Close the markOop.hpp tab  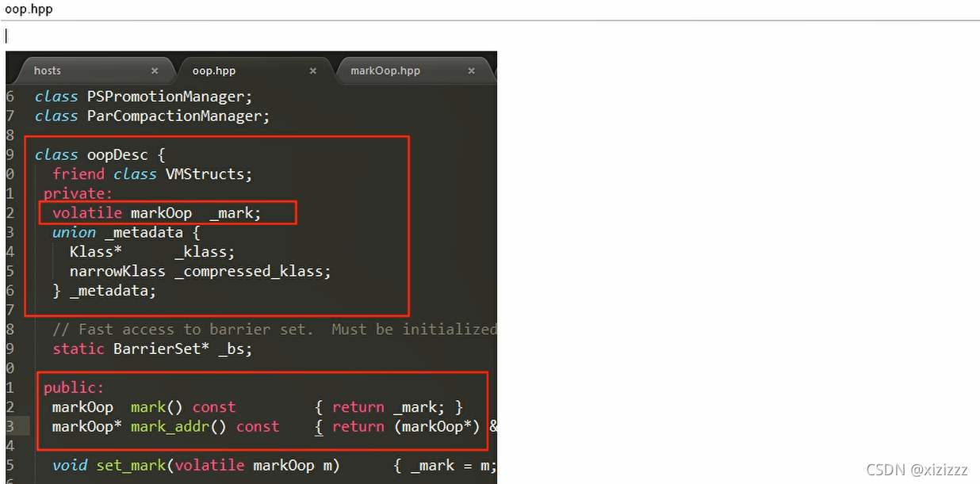pos(472,71)
